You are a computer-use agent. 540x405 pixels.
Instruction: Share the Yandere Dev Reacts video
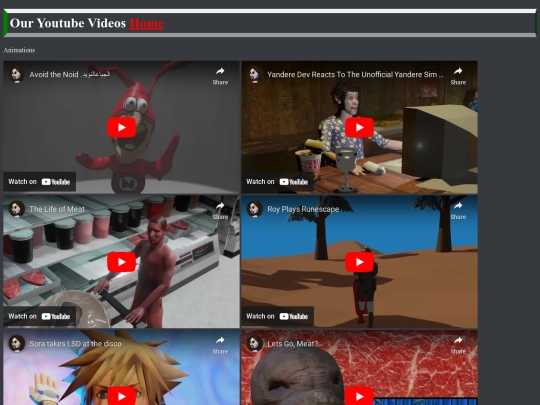click(x=458, y=76)
